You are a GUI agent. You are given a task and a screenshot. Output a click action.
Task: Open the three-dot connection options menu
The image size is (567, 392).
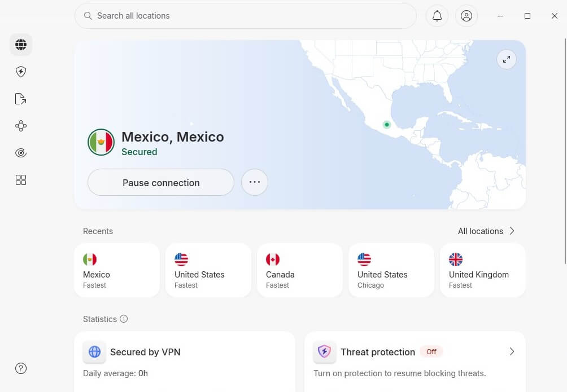tap(255, 182)
